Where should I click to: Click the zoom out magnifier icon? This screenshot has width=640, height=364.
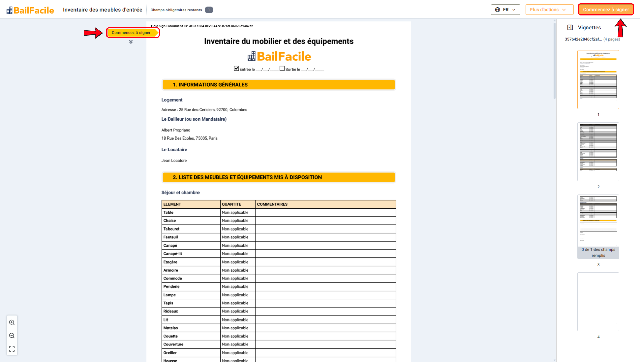(12, 336)
